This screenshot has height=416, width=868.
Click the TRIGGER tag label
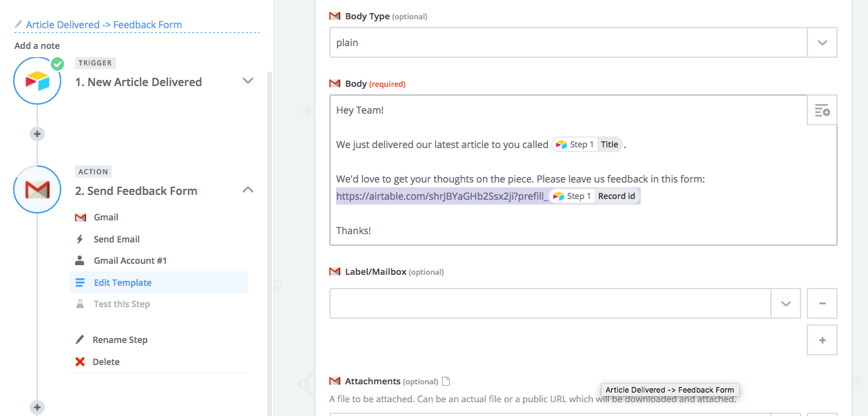(95, 63)
